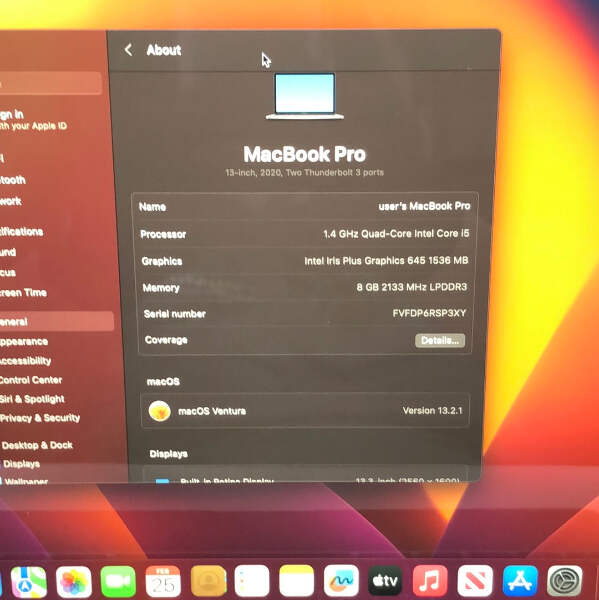599x600 pixels.
Task: Click the Coverage Details button
Action: click(x=440, y=340)
